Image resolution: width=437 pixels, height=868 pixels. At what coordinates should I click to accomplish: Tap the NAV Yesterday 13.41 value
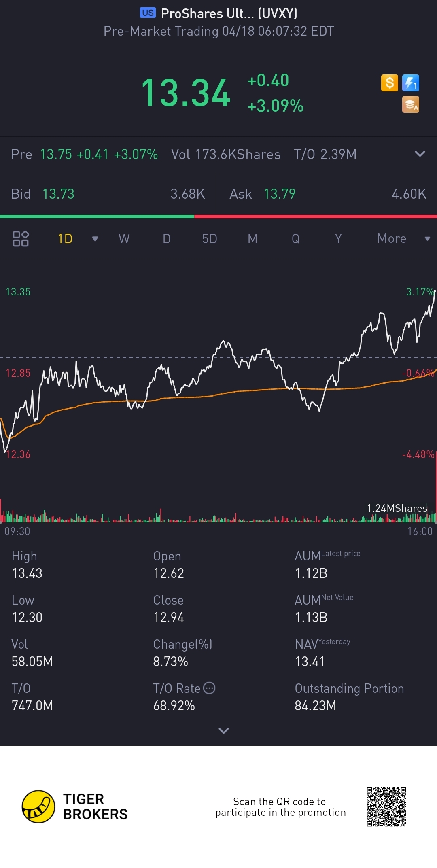(x=310, y=662)
